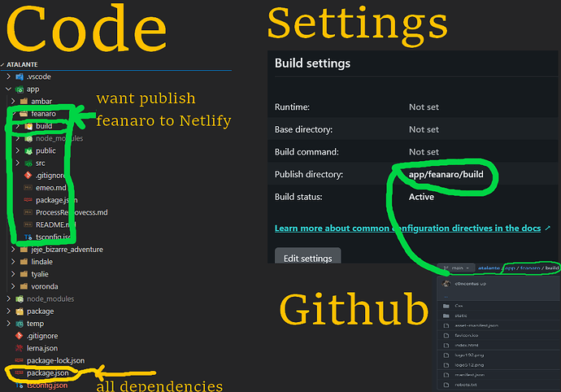Click the Runtime value 'Not set'
This screenshot has height=392, width=561.
pyautogui.click(x=424, y=107)
